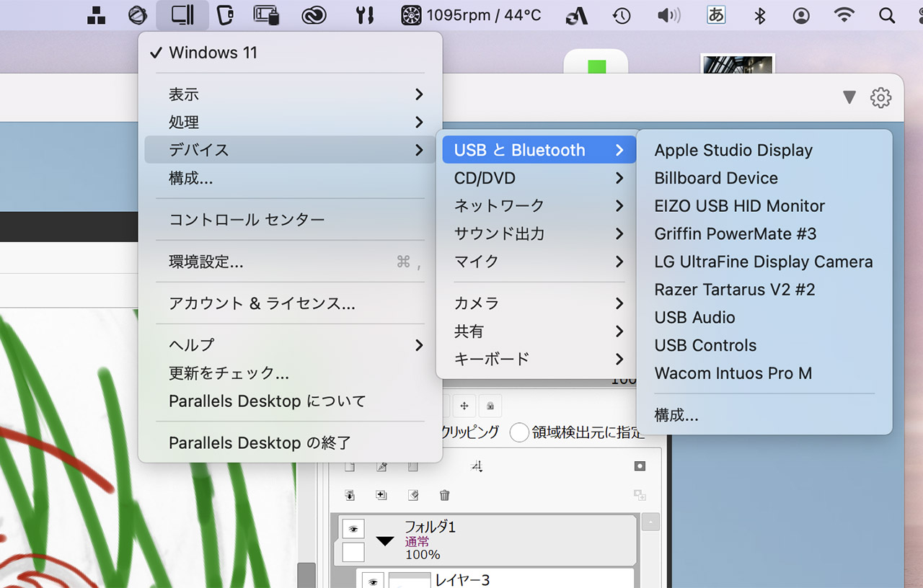Connect Billboard Device
Image resolution: width=923 pixels, height=588 pixels.
[764, 178]
